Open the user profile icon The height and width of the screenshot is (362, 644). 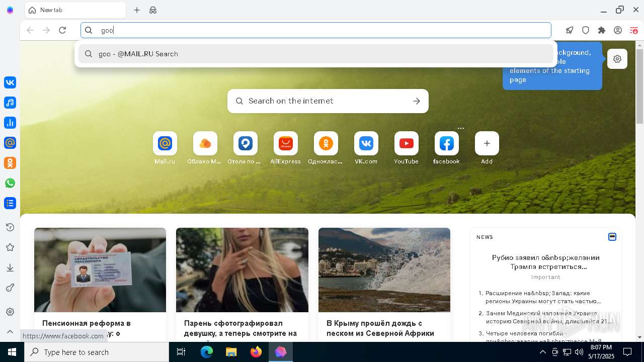(618, 30)
